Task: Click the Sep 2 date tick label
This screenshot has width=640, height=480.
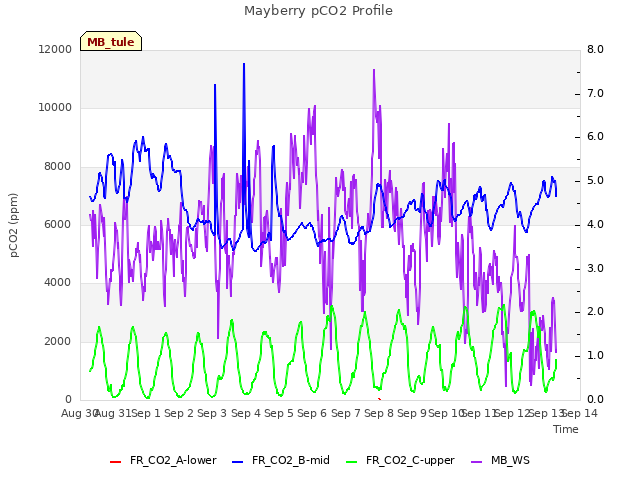Action: click(x=179, y=413)
